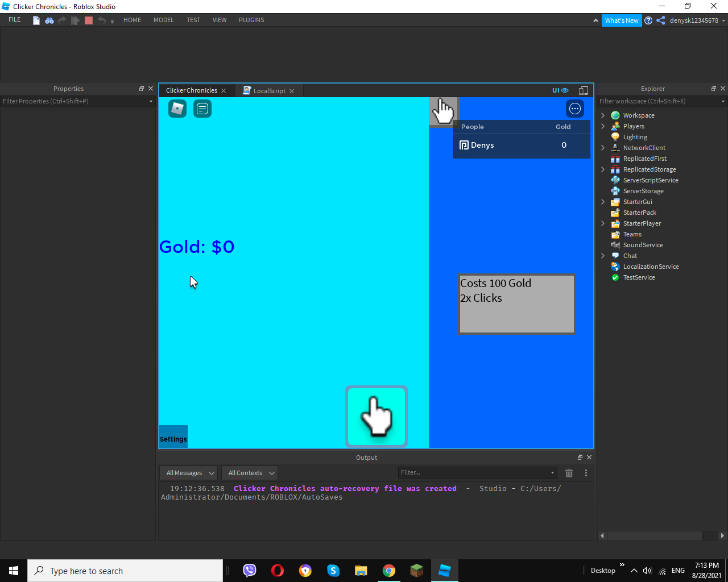Open the in-game more options circle button
This screenshot has width=728, height=582.
(x=575, y=109)
